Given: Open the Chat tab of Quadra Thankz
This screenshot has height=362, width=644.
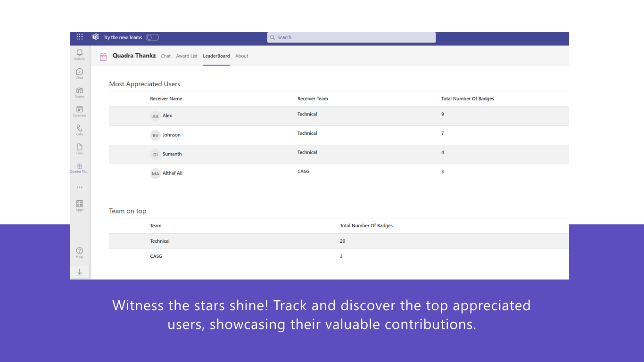Looking at the screenshot, I should pyautogui.click(x=166, y=56).
